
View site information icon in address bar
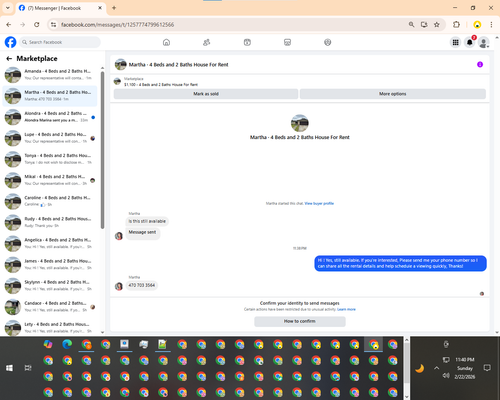(53, 25)
